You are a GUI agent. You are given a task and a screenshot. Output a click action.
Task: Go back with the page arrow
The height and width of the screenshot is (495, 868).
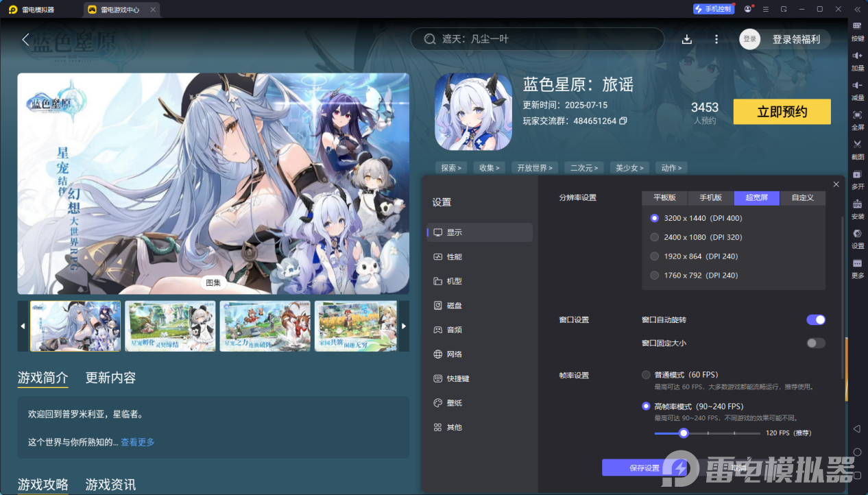[26, 40]
